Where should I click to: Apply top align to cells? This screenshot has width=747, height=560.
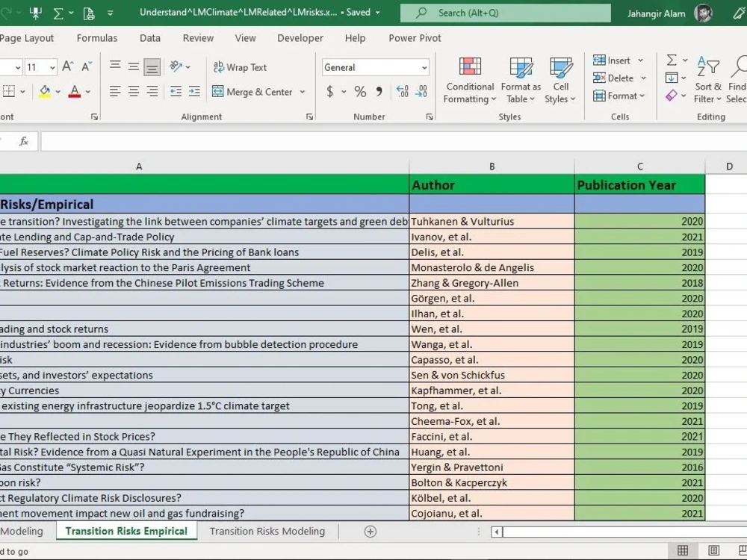115,66
